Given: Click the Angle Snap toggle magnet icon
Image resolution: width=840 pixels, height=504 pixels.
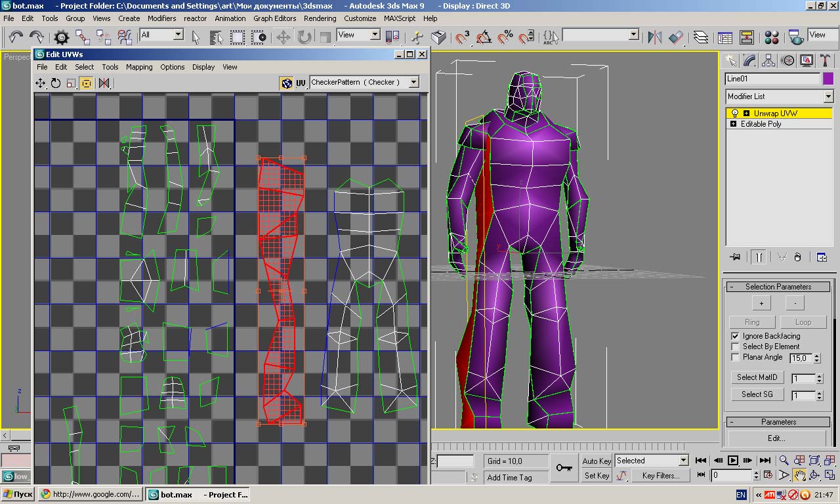Looking at the screenshot, I should (484, 37).
